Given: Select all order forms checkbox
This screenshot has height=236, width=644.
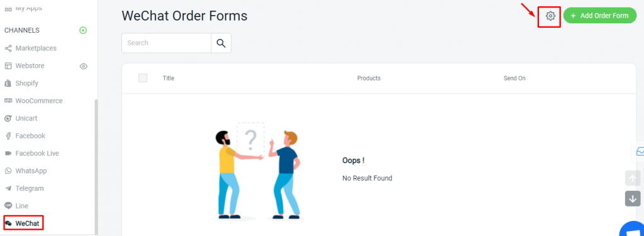Looking at the screenshot, I should (x=143, y=77).
